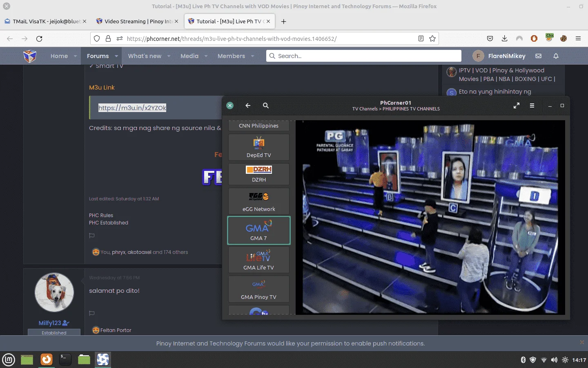588x368 pixels.
Task: Bookmark this page with the star icon
Action: 432,38
